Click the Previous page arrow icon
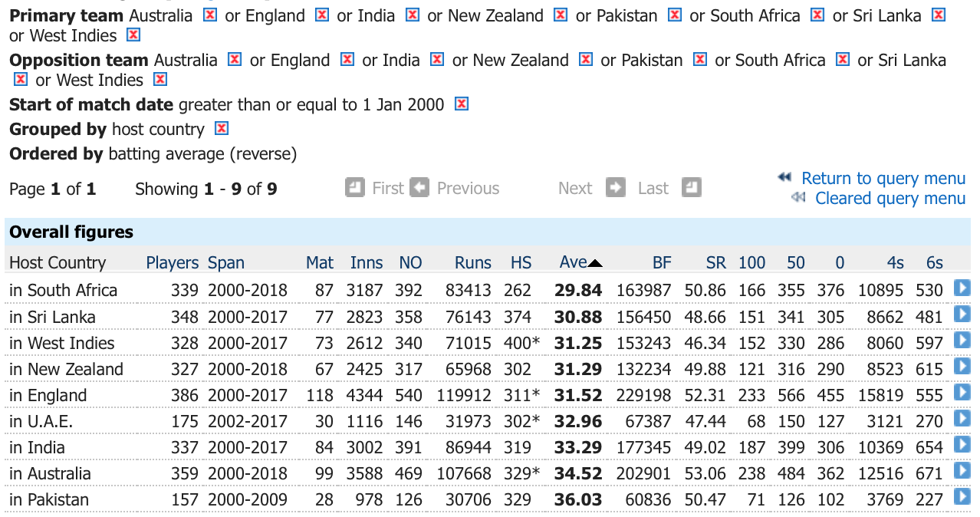This screenshot has height=517, width=980. pos(419,187)
